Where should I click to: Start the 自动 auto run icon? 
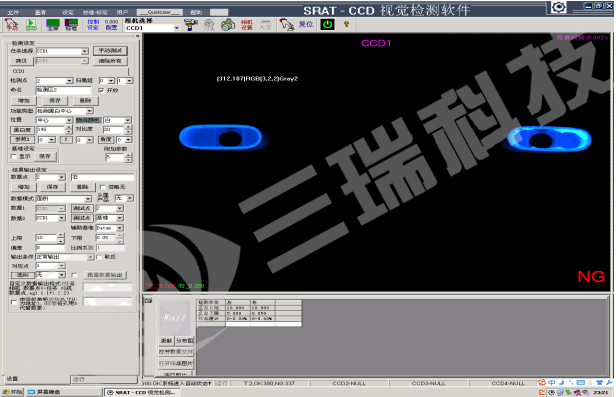[x=31, y=25]
